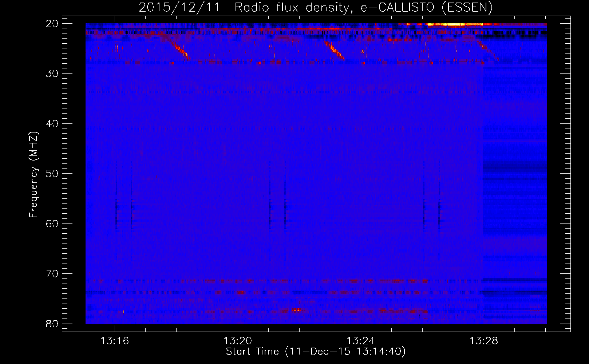Image resolution: width=589 pixels, height=364 pixels.
Task: Click the 13:20 time tick label
Action: coord(238,341)
